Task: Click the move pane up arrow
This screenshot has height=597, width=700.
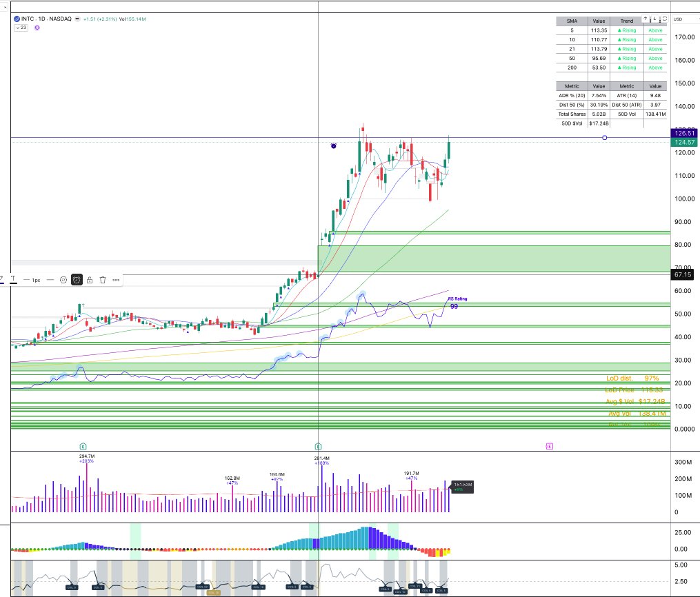Action: pyautogui.click(x=645, y=19)
